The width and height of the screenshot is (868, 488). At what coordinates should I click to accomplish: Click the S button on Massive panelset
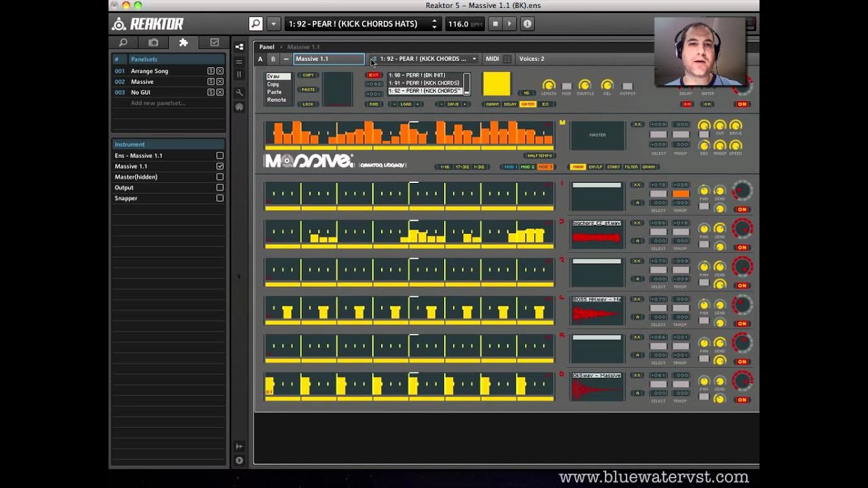pyautogui.click(x=211, y=81)
